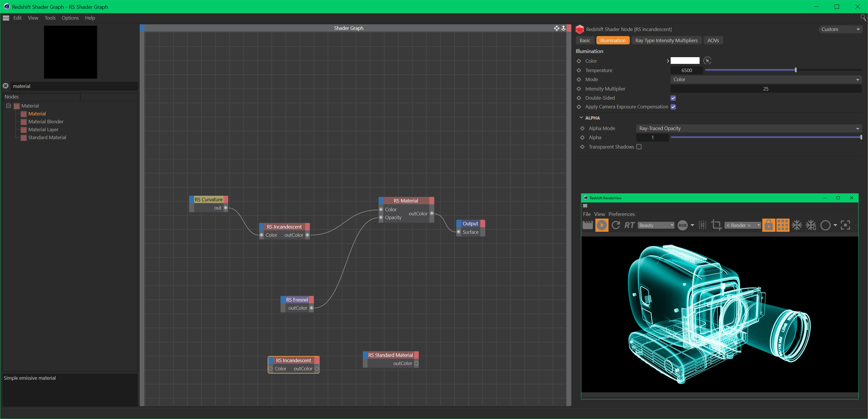Clear the material search filter
Viewport: 868px width, 419px height.
click(6, 86)
